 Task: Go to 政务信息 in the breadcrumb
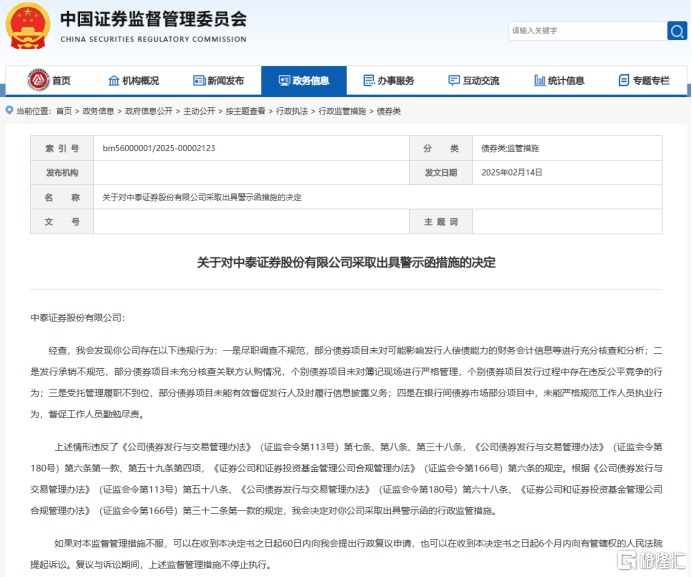pyautogui.click(x=98, y=111)
